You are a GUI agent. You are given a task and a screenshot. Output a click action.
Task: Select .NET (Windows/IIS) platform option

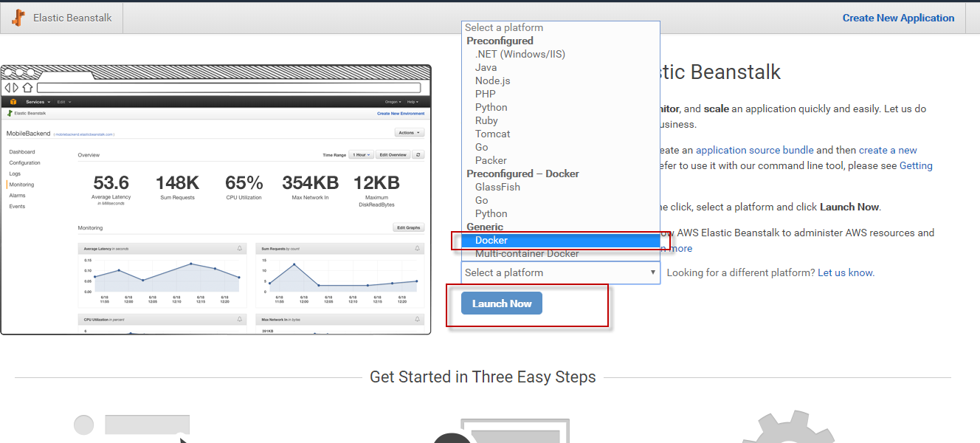520,54
